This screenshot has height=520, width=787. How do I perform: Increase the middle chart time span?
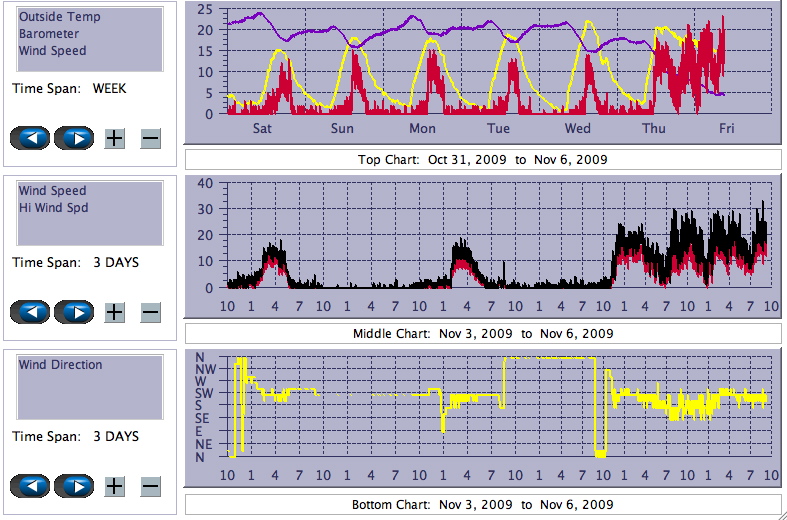[115, 312]
